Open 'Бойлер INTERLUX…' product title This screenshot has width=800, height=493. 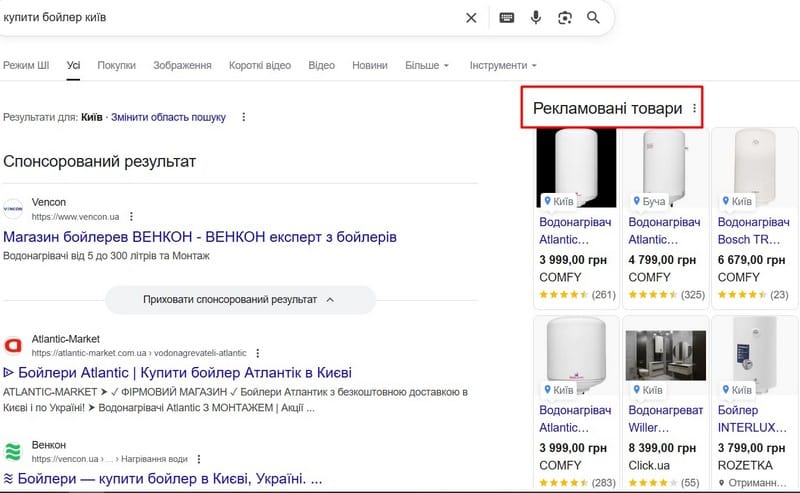[752, 418]
